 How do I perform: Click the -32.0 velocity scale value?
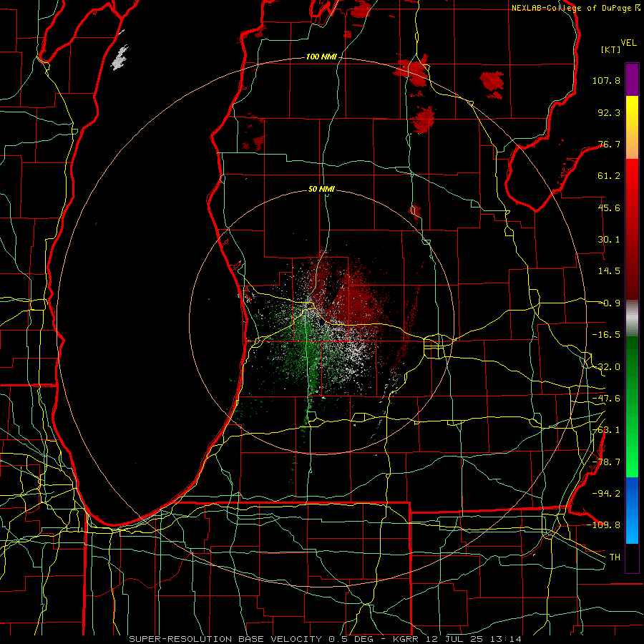point(606,367)
